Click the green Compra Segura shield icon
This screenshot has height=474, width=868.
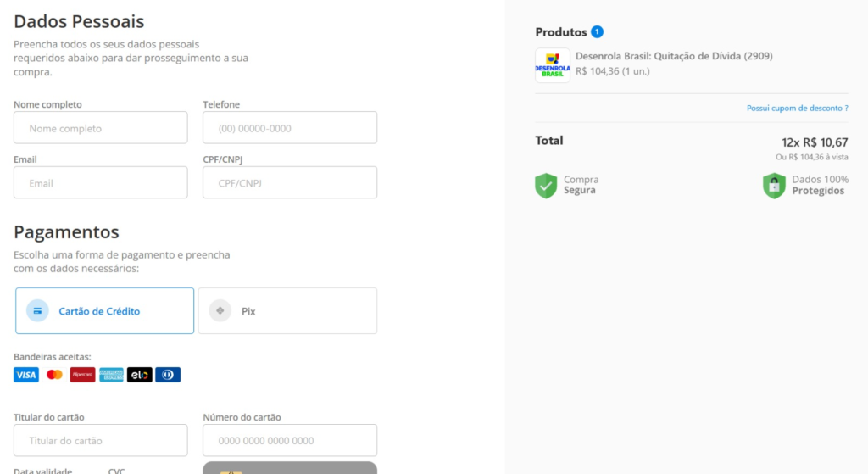coord(546,186)
